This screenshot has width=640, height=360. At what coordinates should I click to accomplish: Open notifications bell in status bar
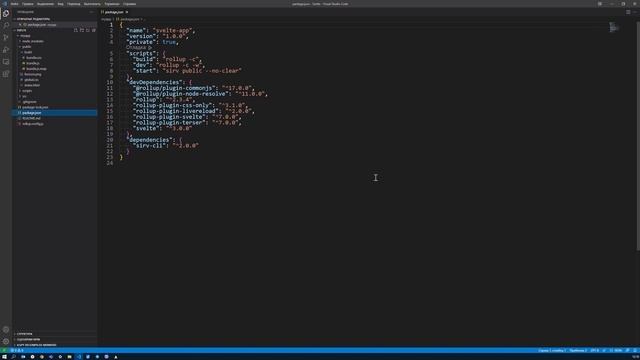pos(635,350)
